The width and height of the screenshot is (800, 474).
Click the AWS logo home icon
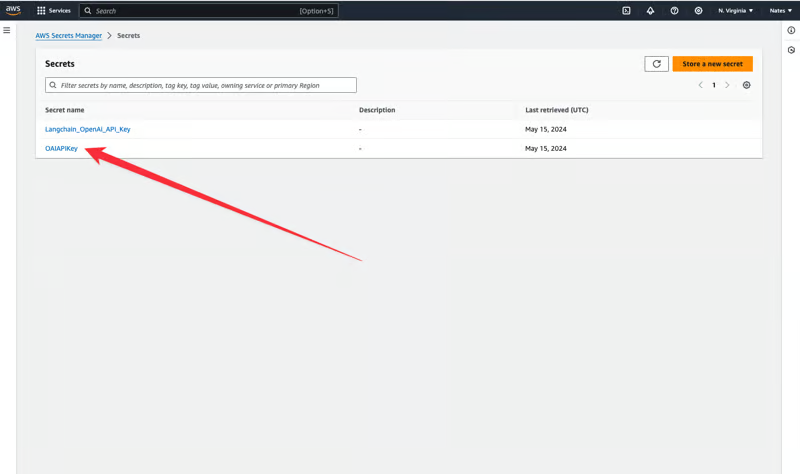[13, 10]
